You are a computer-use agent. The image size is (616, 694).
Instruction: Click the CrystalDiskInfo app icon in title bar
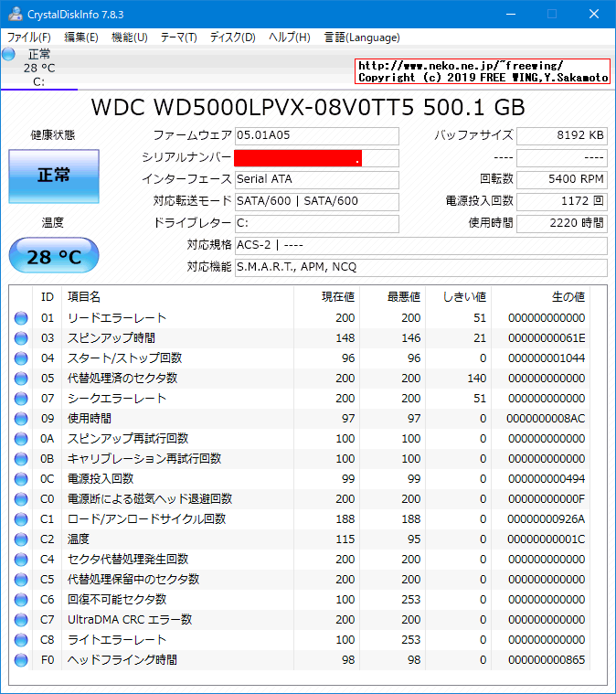point(15,14)
